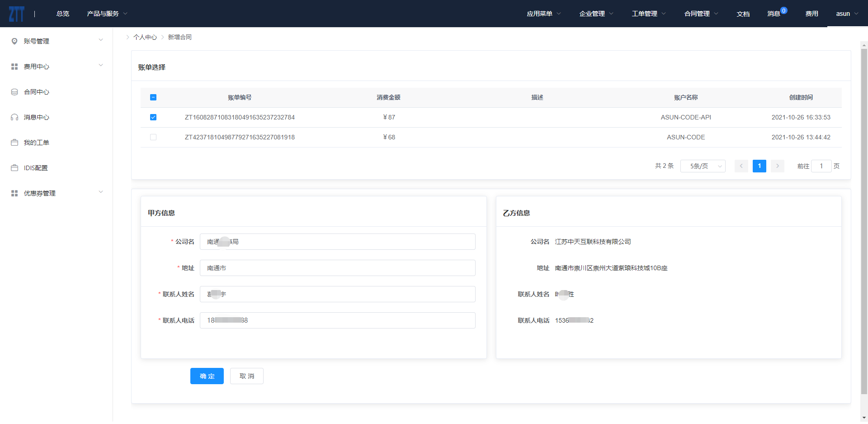This screenshot has width=868, height=424.
Task: Click the 我的工单 briefcase icon
Action: pyautogui.click(x=14, y=143)
